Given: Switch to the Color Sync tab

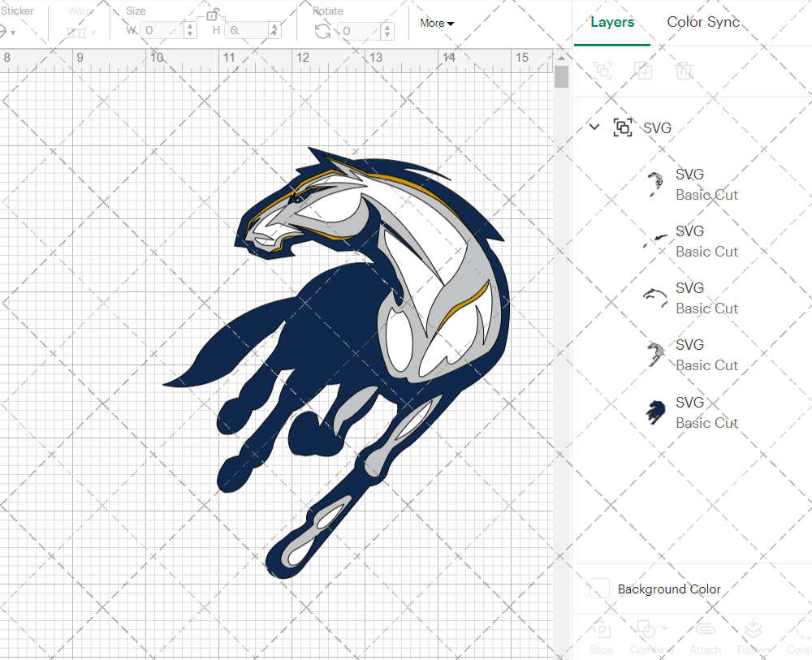Looking at the screenshot, I should pyautogui.click(x=703, y=22).
